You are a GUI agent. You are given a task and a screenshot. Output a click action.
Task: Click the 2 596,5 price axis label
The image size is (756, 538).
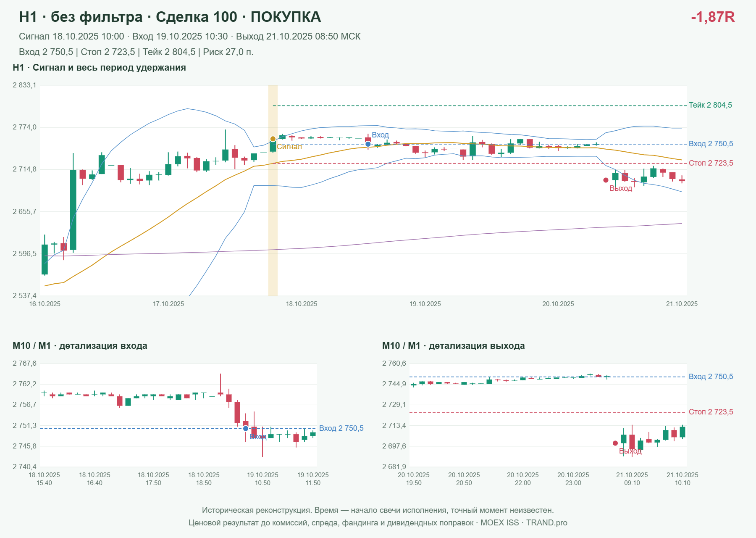coord(24,254)
